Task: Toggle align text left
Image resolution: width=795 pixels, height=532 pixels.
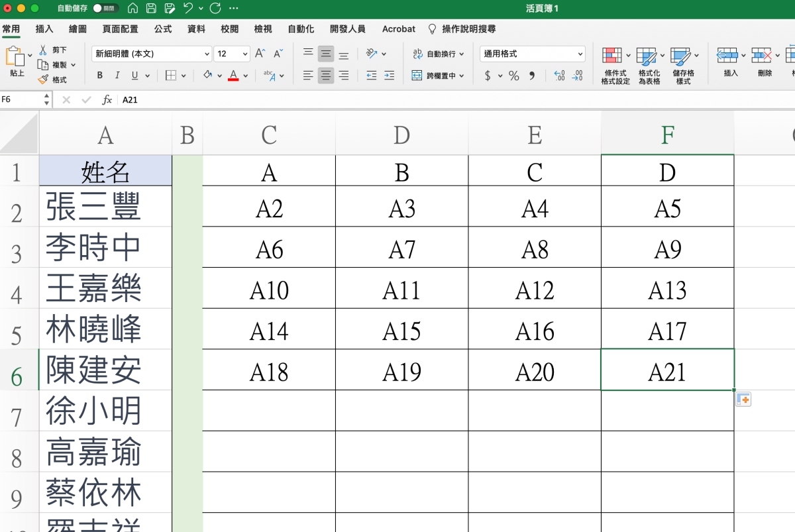Action: click(x=308, y=76)
